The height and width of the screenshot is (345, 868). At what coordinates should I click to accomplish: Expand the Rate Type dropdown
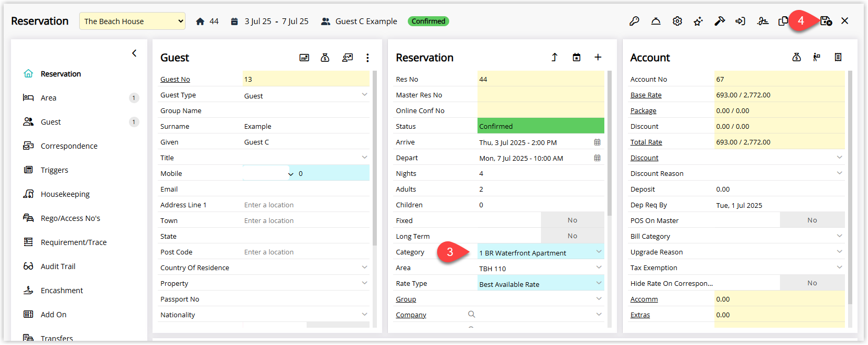(x=599, y=283)
